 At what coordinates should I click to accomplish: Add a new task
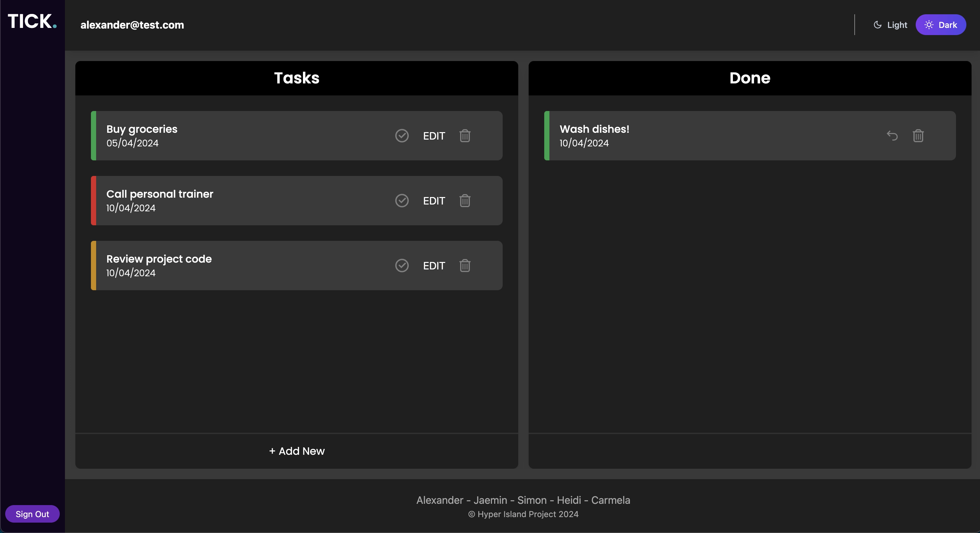pyautogui.click(x=297, y=451)
